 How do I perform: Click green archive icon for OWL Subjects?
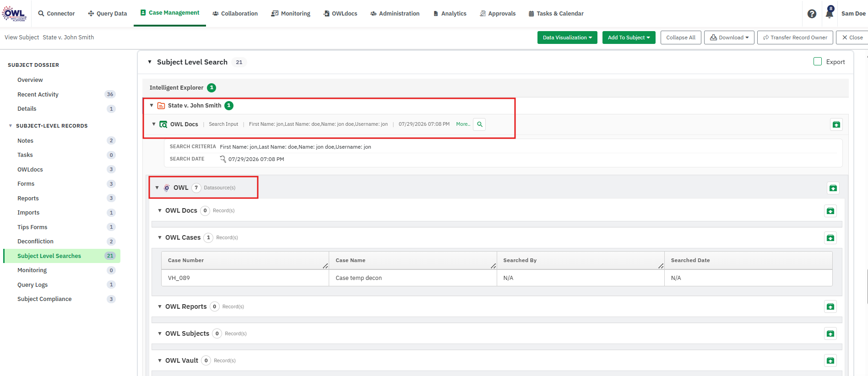(x=830, y=333)
